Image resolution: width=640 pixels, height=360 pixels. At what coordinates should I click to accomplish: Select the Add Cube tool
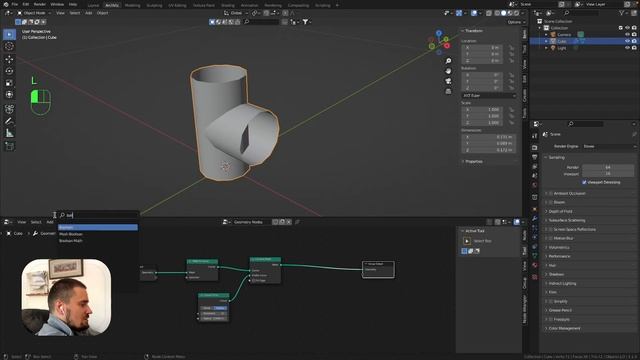tap(9, 146)
